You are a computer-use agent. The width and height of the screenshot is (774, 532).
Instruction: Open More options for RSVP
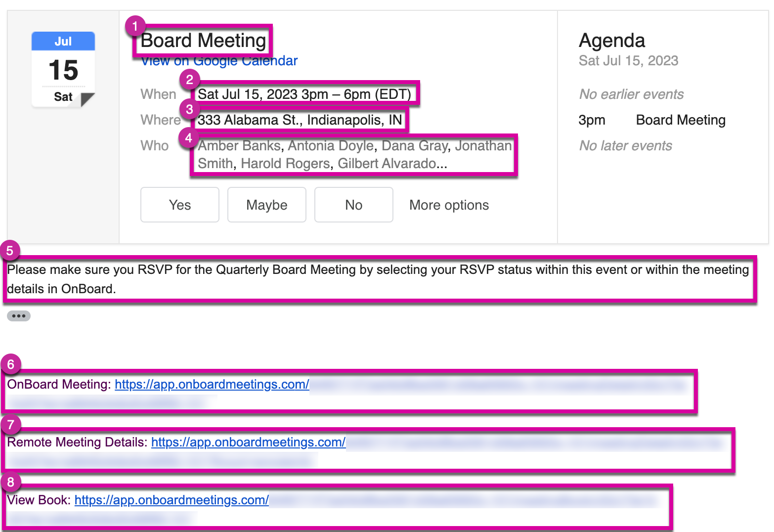point(449,205)
